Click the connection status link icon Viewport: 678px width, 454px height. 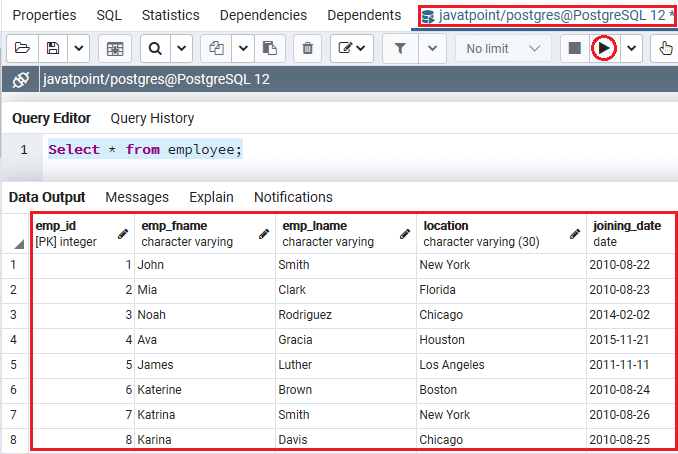pyautogui.click(x=20, y=80)
